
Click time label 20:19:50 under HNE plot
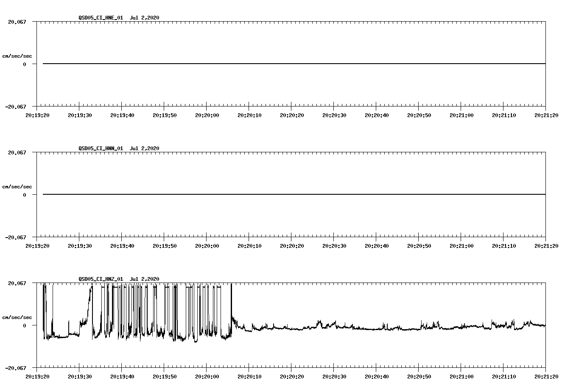pos(165,115)
